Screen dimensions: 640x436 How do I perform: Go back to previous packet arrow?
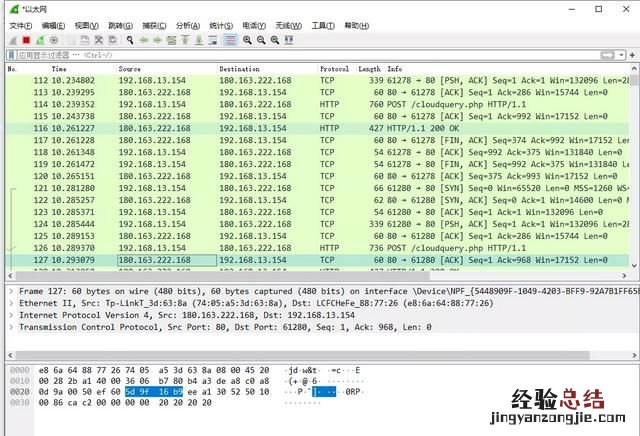coord(144,40)
